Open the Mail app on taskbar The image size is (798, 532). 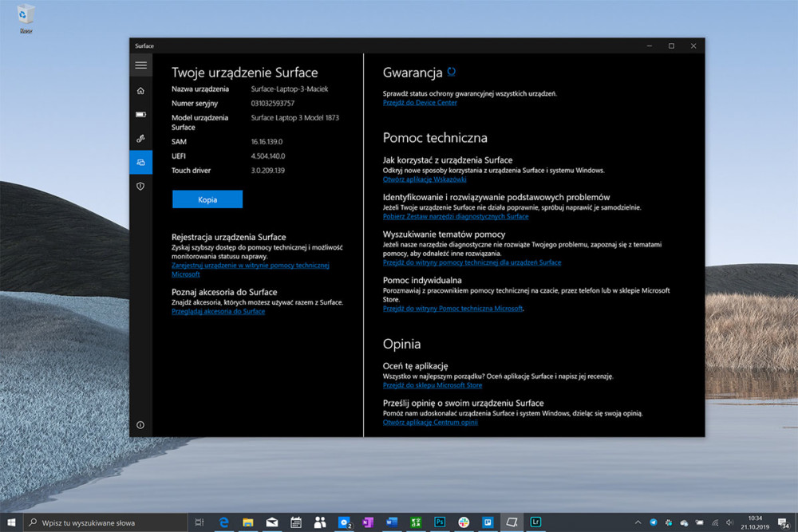click(272, 522)
